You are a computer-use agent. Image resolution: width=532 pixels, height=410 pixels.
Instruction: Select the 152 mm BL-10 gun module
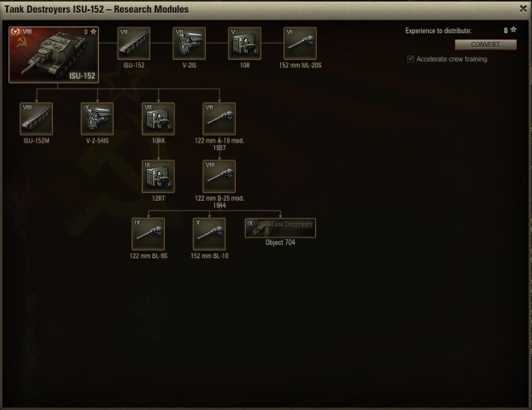209,234
